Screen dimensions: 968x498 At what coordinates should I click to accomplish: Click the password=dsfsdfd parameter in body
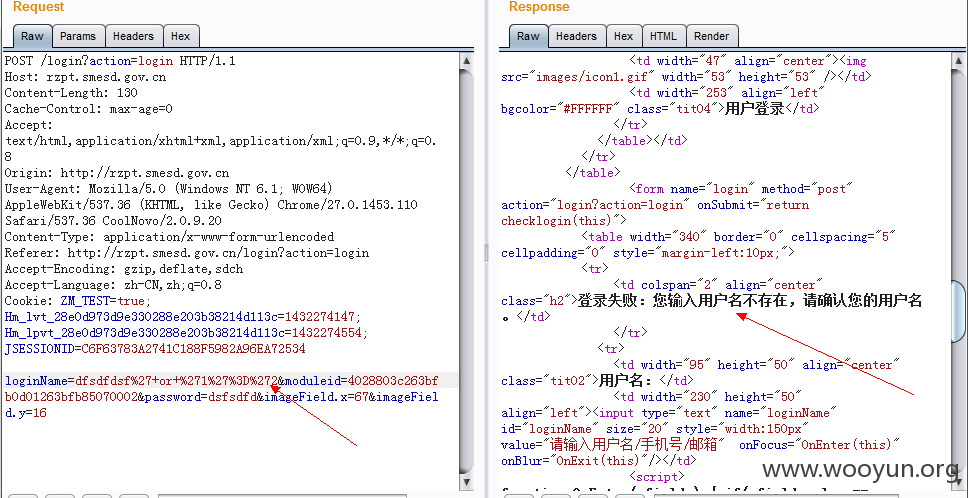pos(201,397)
